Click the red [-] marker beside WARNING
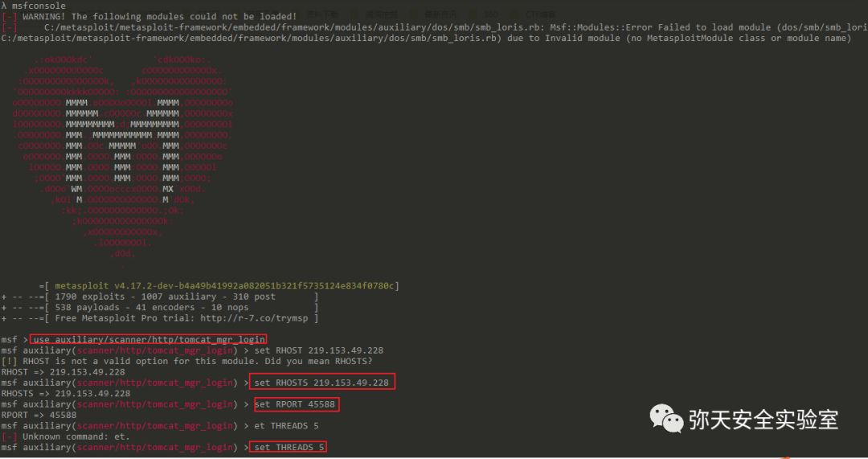The height and width of the screenshot is (459, 868). (10, 17)
